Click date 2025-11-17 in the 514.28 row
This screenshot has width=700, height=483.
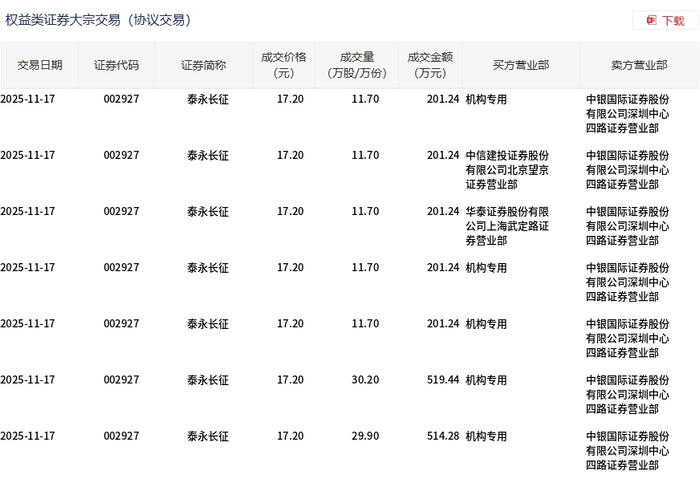point(28,436)
